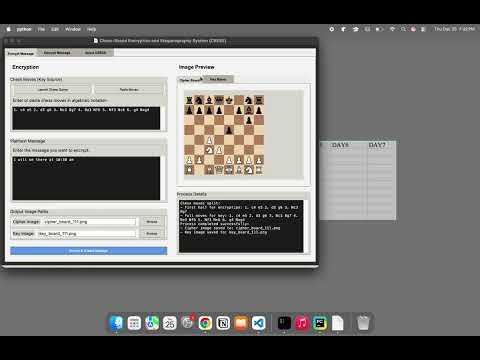The image size is (480, 360).
Task: Open the Window menu
Action: (x=73, y=29)
